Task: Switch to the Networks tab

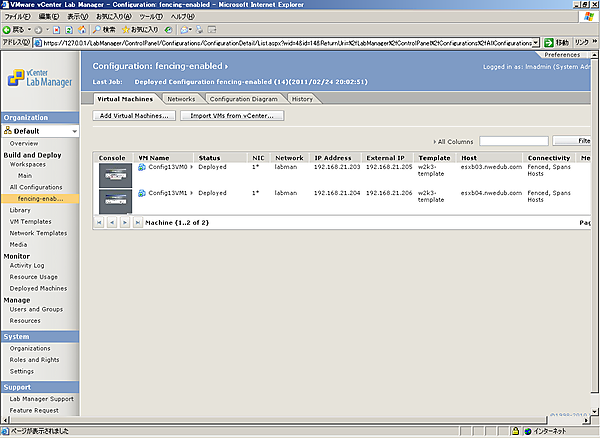Action: [x=181, y=99]
